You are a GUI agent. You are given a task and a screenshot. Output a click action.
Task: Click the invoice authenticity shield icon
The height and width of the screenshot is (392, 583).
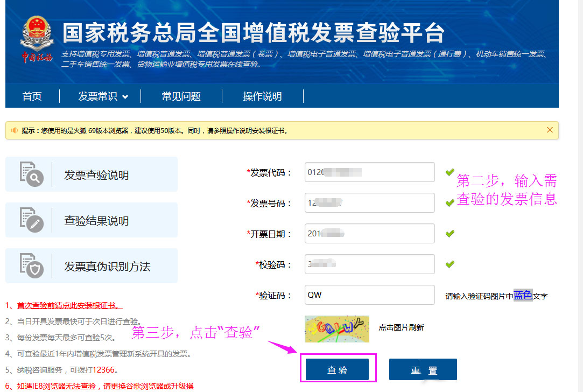tap(31, 265)
